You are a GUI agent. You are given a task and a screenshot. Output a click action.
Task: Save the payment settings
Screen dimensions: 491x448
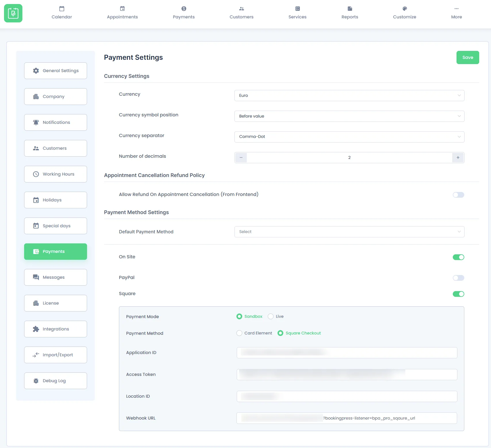[468, 57]
